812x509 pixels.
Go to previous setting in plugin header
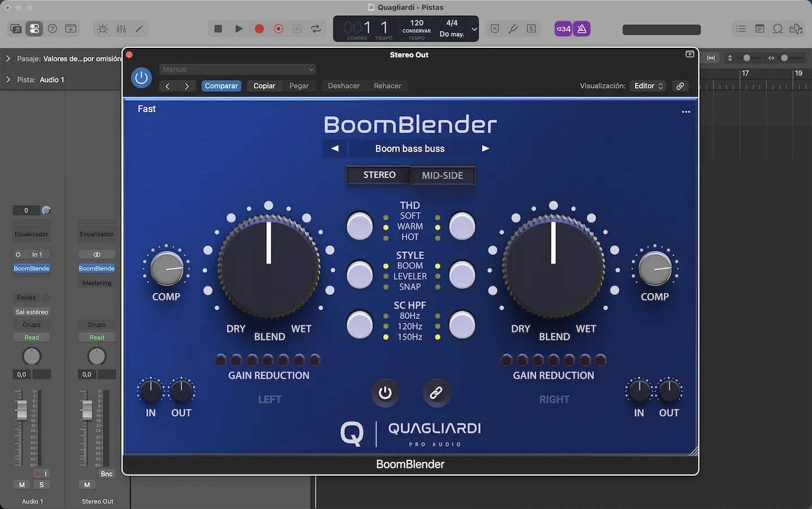point(167,86)
